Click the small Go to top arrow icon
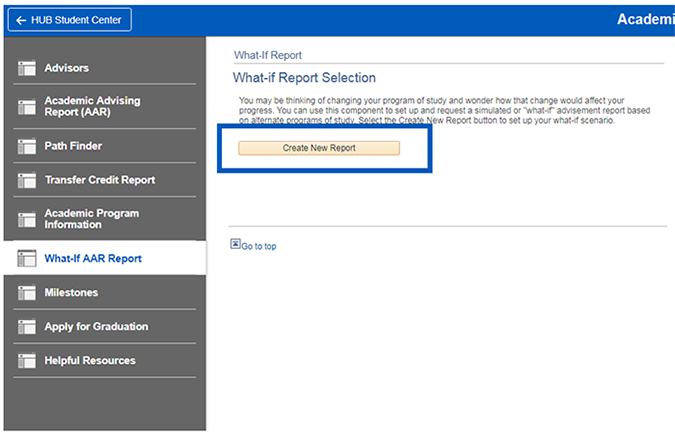The height and width of the screenshot is (435, 675). point(235,243)
